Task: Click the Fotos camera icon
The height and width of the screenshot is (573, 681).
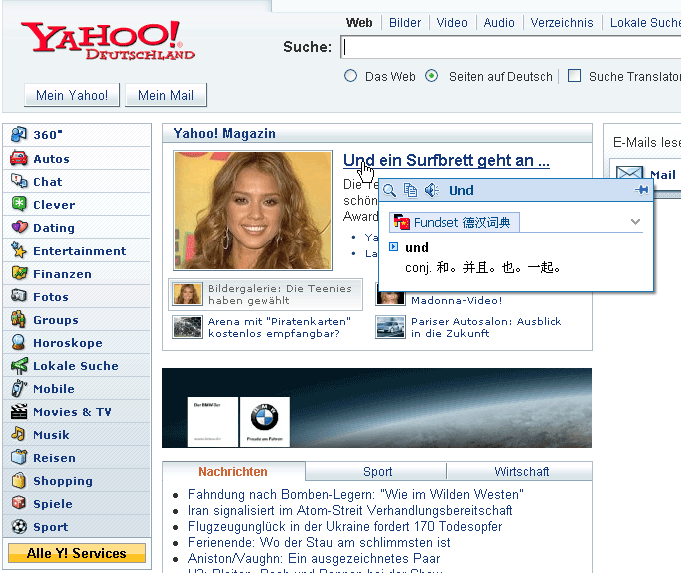Action: (x=19, y=295)
